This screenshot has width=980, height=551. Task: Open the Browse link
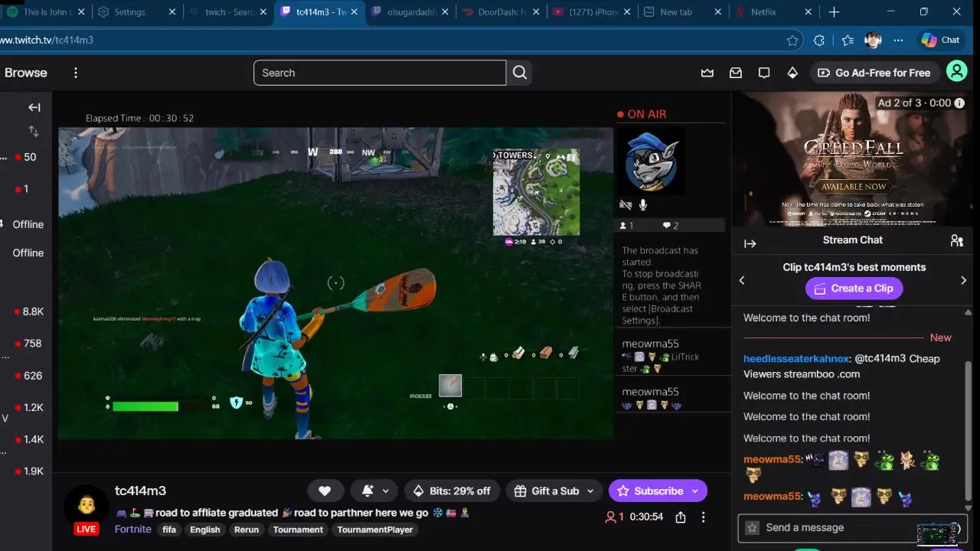point(26,73)
